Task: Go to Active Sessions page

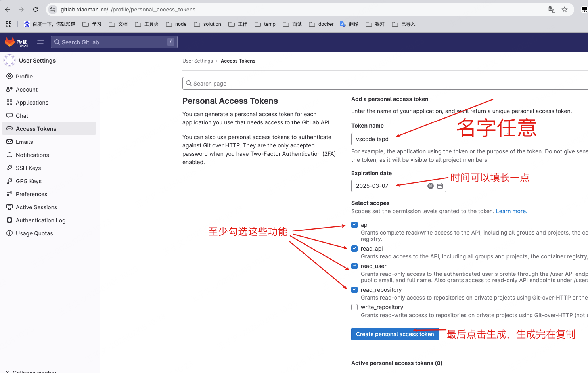Action: 49,207
